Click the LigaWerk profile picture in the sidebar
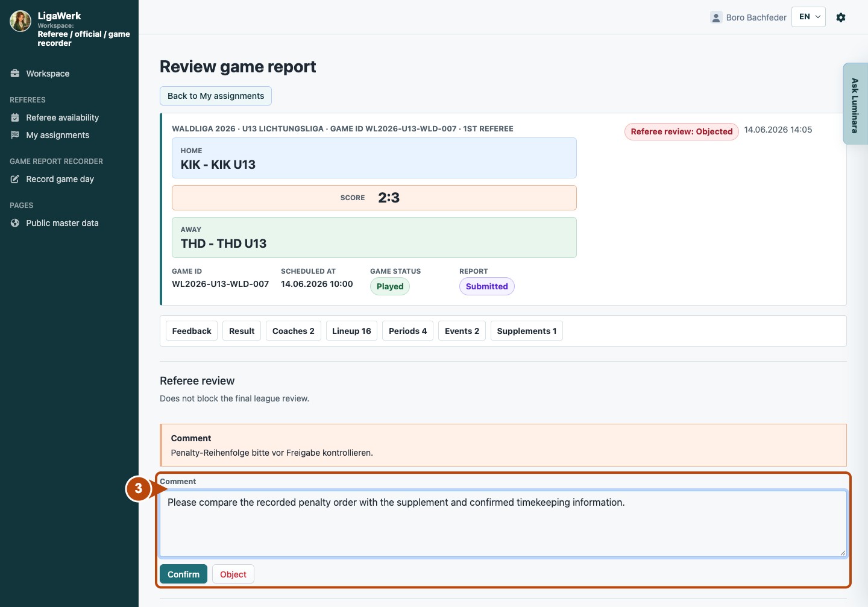868x607 pixels. (20, 21)
